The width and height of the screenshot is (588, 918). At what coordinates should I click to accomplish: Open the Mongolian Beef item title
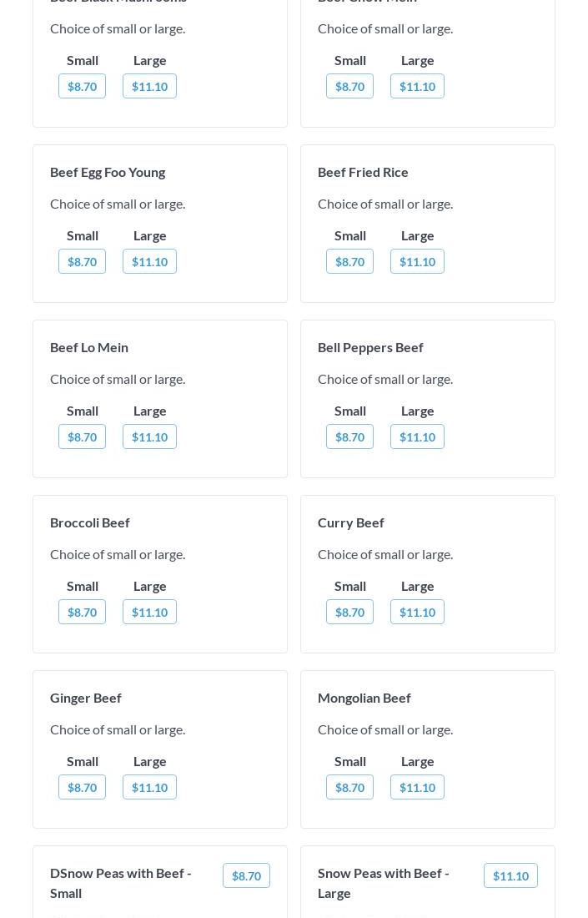point(364,698)
